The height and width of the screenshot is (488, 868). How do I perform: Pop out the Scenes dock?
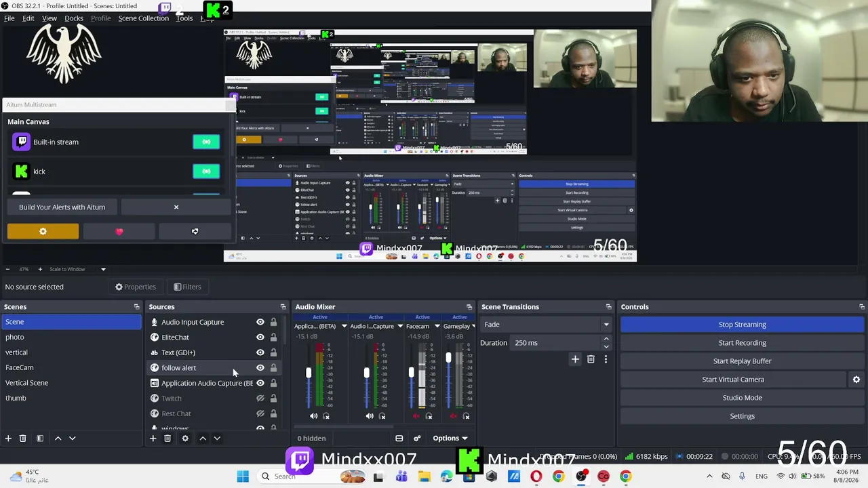pos(137,307)
